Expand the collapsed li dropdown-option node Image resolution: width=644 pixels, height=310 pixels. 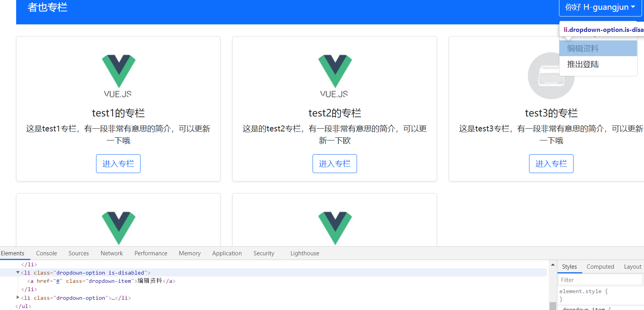pyautogui.click(x=18, y=298)
